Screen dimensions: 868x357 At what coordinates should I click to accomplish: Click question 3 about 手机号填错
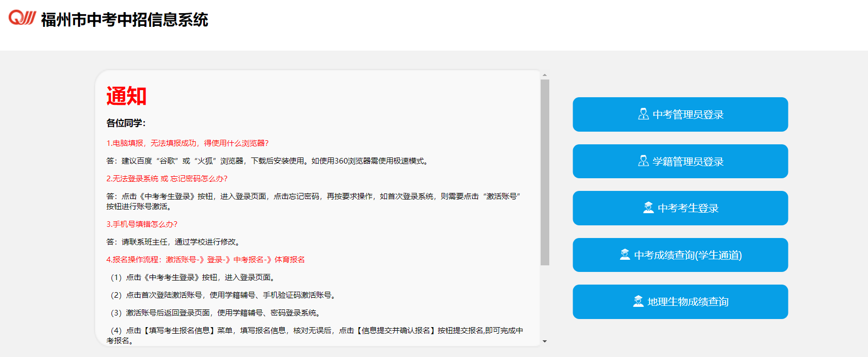[x=142, y=224]
